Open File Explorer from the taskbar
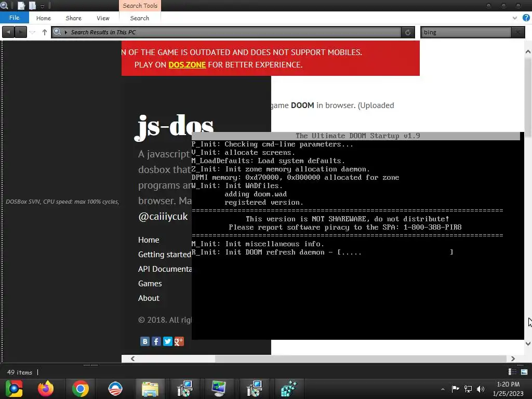The image size is (532, 399). 150,389
